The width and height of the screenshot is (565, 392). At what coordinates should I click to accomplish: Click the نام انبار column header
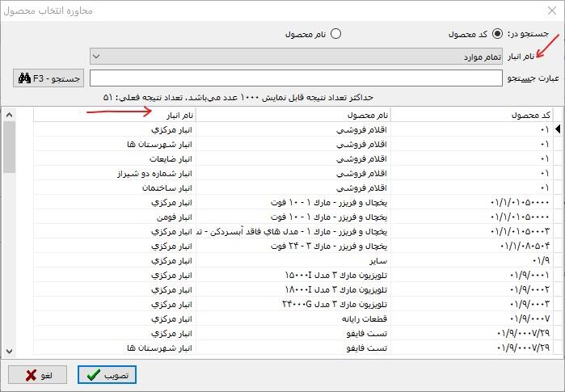pyautogui.click(x=113, y=116)
